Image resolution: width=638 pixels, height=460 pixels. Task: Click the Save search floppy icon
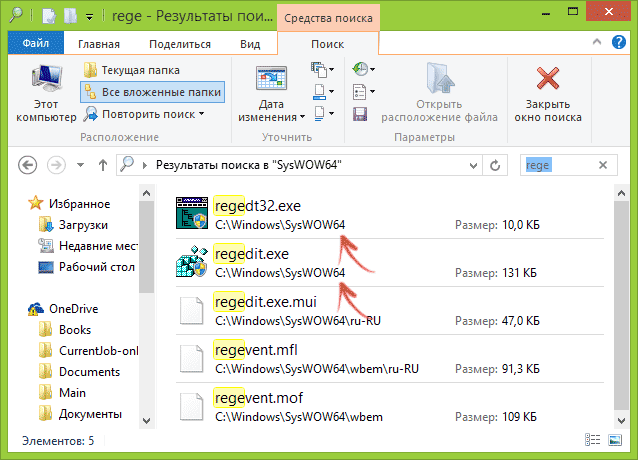click(x=360, y=114)
